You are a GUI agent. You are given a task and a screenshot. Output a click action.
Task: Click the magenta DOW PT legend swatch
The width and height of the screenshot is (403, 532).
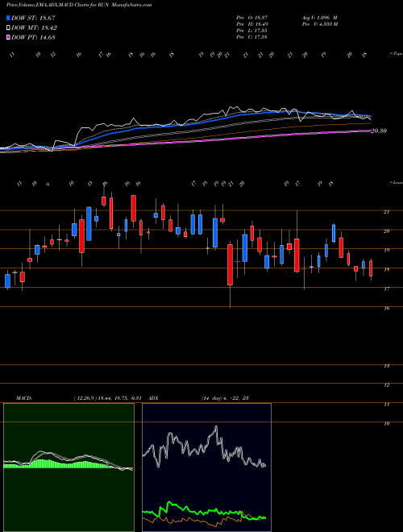[x=9, y=37]
